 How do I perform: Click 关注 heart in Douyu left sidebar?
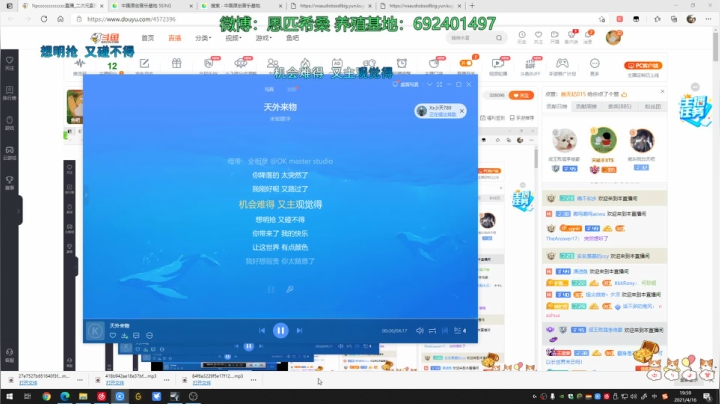pos(10,63)
